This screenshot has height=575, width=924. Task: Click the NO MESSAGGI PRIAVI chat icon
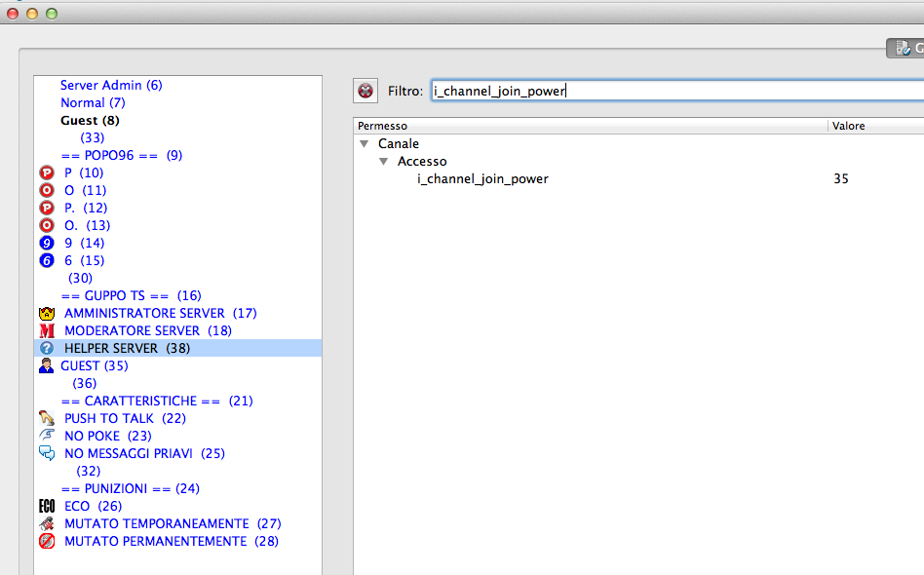46,453
